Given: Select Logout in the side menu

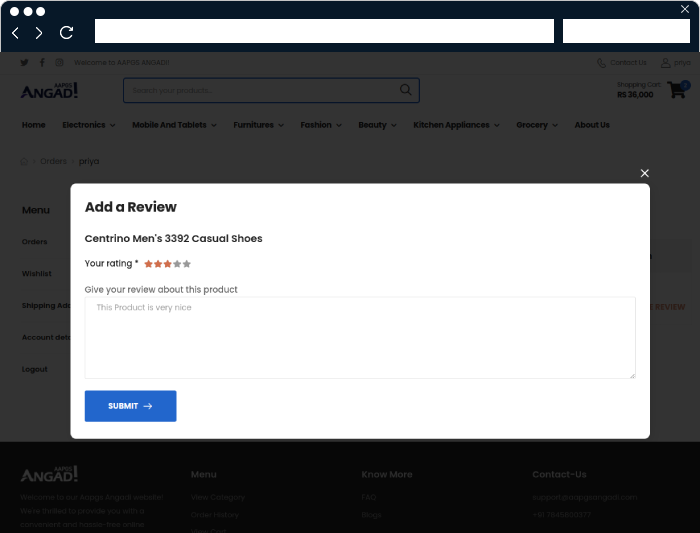Looking at the screenshot, I should tap(34, 369).
